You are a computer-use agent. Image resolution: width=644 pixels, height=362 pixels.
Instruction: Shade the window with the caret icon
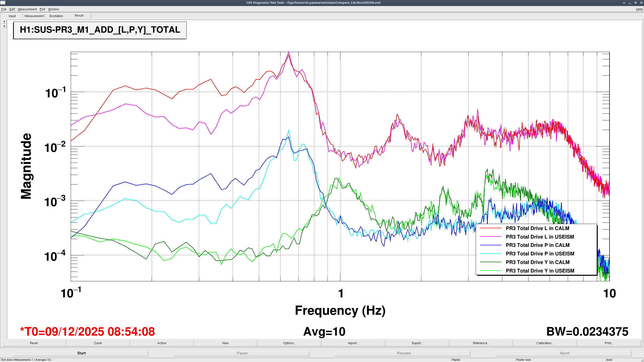[624, 3]
